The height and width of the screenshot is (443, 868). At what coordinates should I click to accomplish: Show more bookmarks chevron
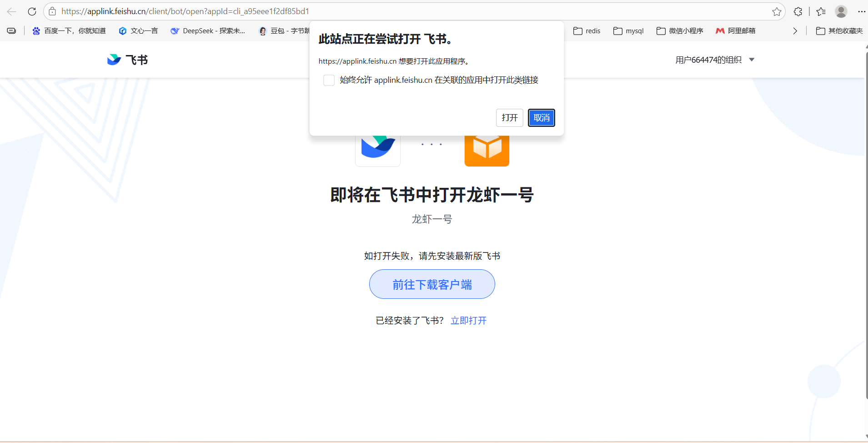(795, 31)
